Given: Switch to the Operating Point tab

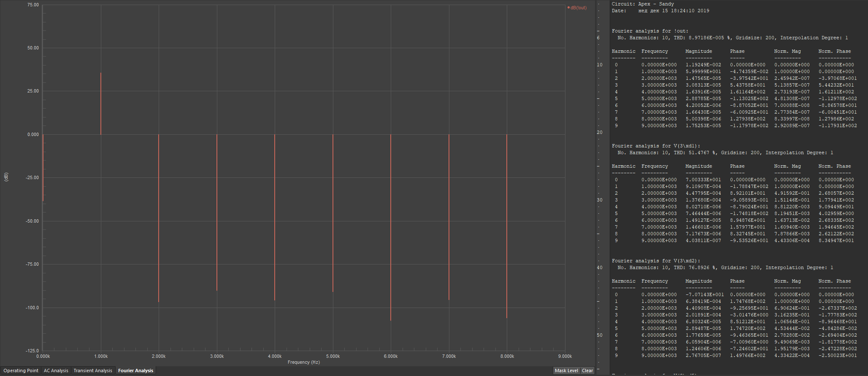Looking at the screenshot, I should point(21,371).
